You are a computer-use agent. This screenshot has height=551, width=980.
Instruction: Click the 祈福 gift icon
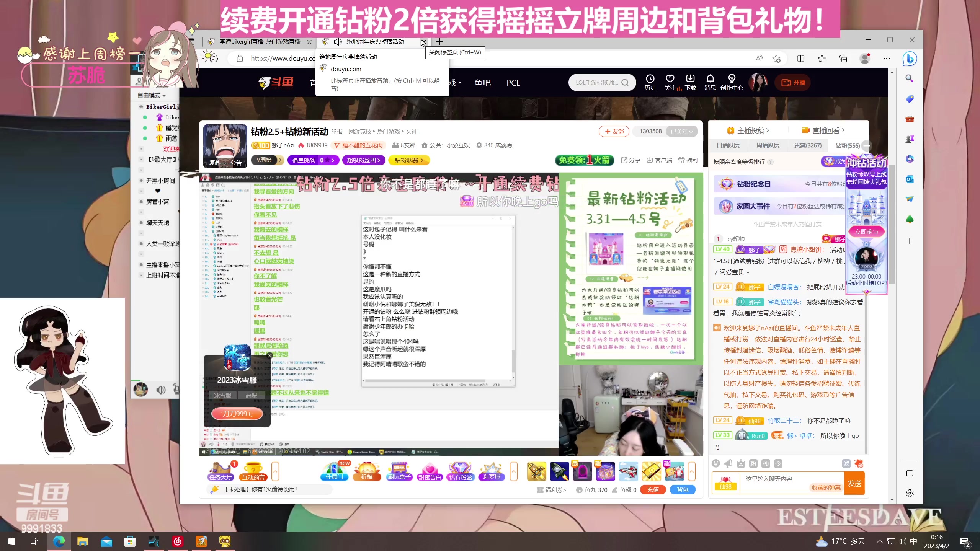point(367,471)
